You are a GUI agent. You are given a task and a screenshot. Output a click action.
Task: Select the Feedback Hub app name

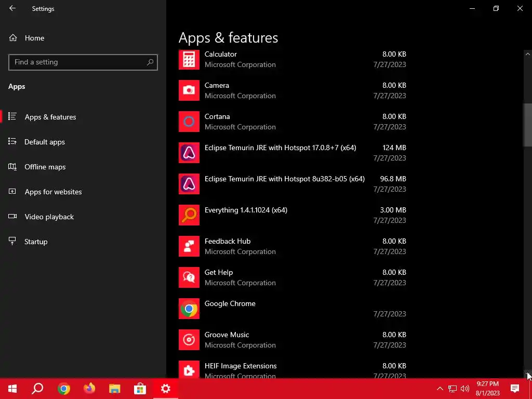[x=228, y=241]
